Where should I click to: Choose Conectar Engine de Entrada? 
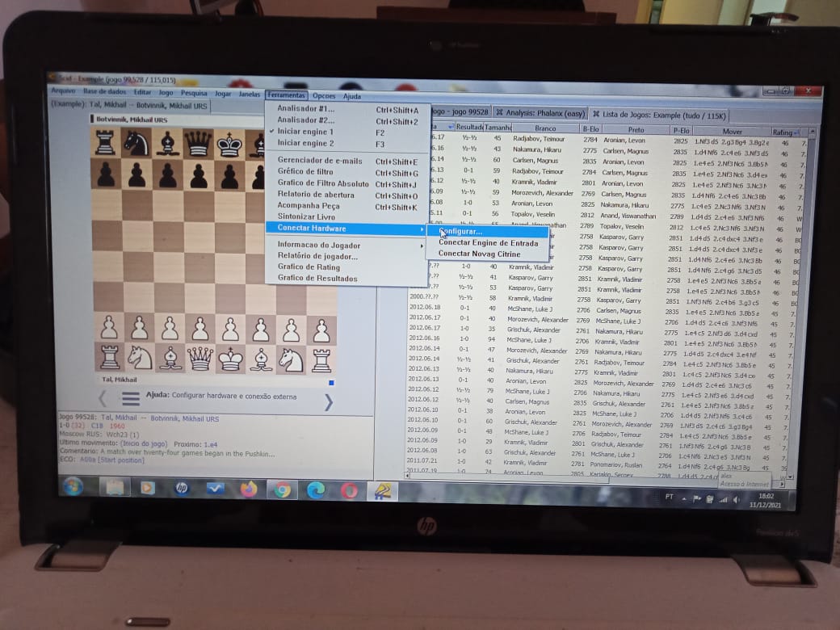point(488,242)
